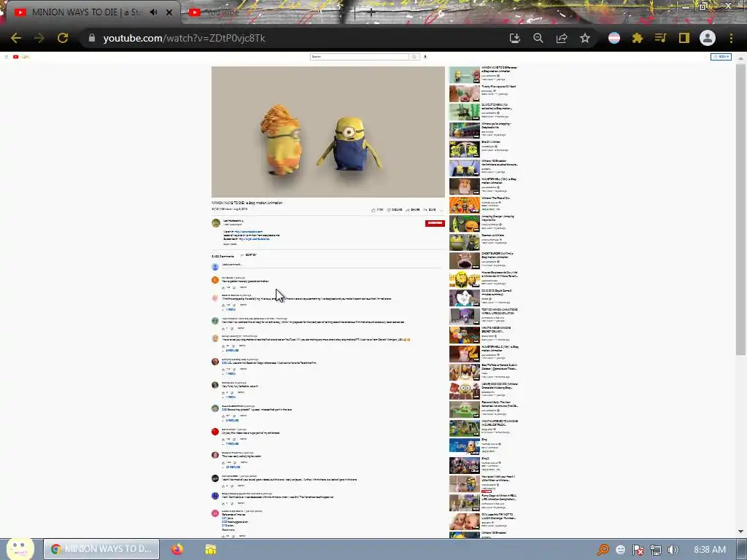Click the install app icon in address bar
The image size is (747, 560).
click(x=514, y=38)
